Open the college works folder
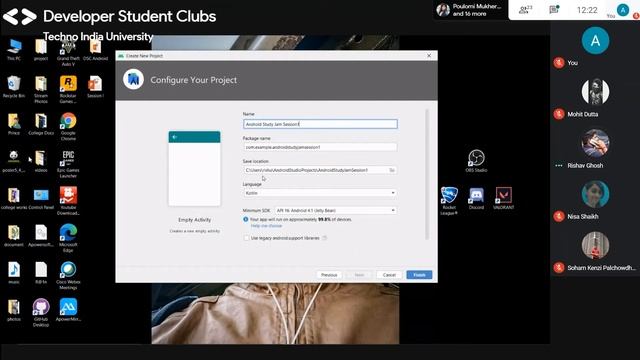640x360 pixels. pos(14,199)
